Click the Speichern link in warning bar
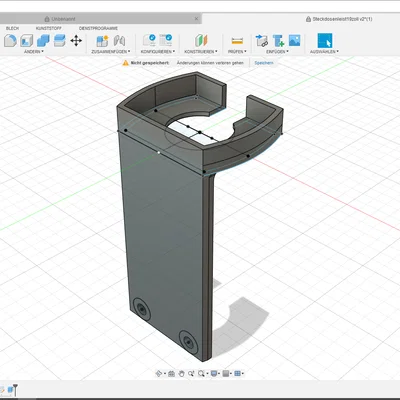The width and height of the screenshot is (400, 400). coord(264,63)
